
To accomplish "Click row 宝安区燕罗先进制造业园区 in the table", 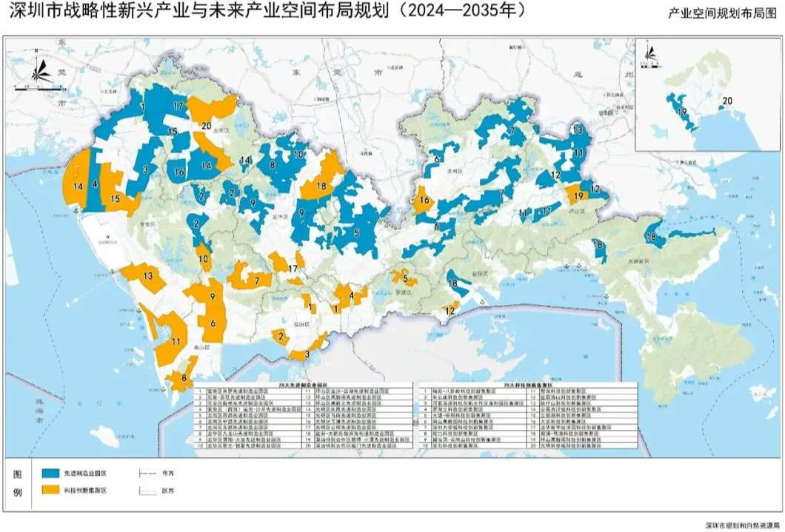I will point(249,391).
